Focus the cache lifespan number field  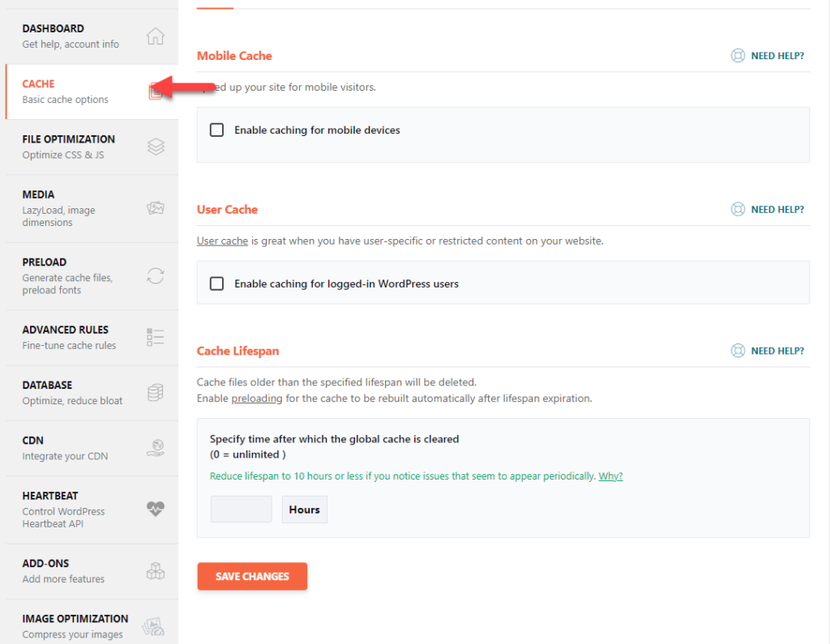pyautogui.click(x=241, y=509)
